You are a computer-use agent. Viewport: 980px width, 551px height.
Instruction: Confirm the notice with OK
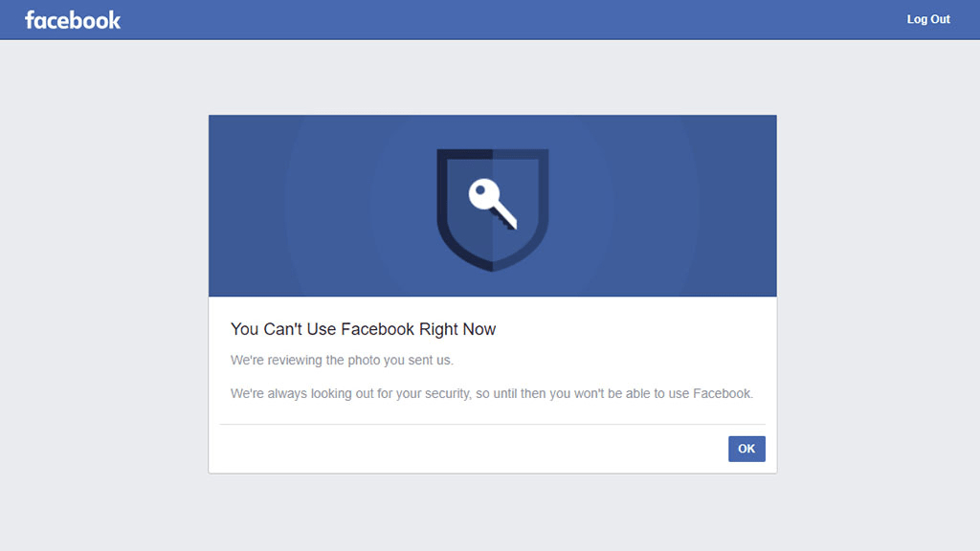[746, 449]
